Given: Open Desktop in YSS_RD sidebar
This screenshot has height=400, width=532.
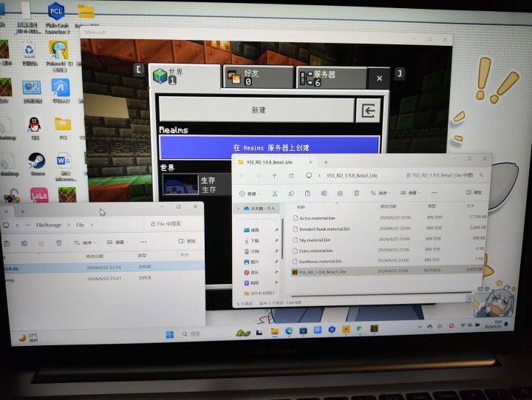Looking at the screenshot, I should tap(252, 230).
